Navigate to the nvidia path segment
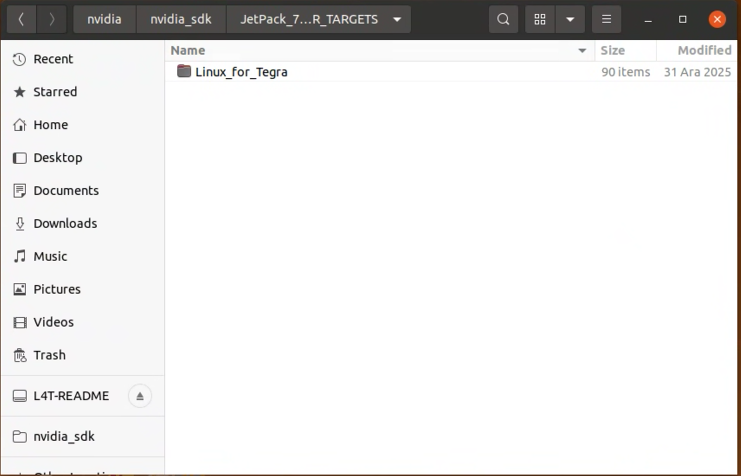 click(104, 19)
